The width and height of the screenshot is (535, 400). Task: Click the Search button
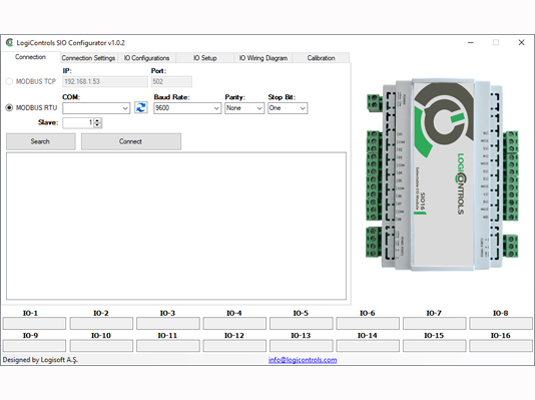click(41, 141)
